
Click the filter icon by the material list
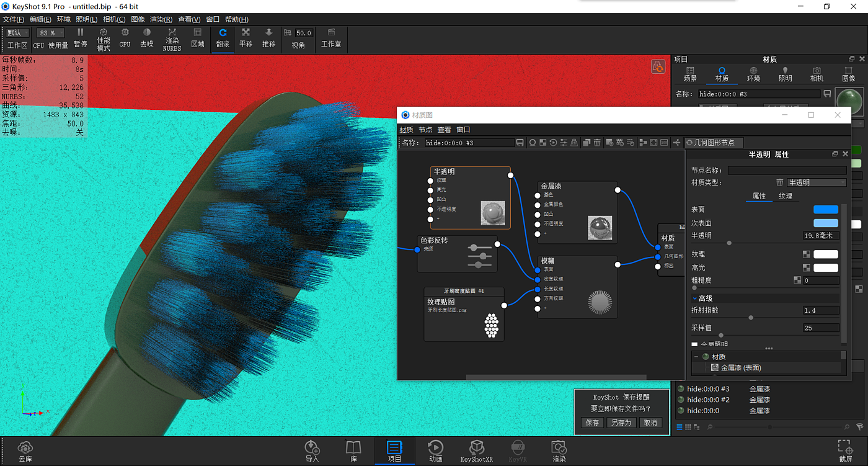point(859,427)
